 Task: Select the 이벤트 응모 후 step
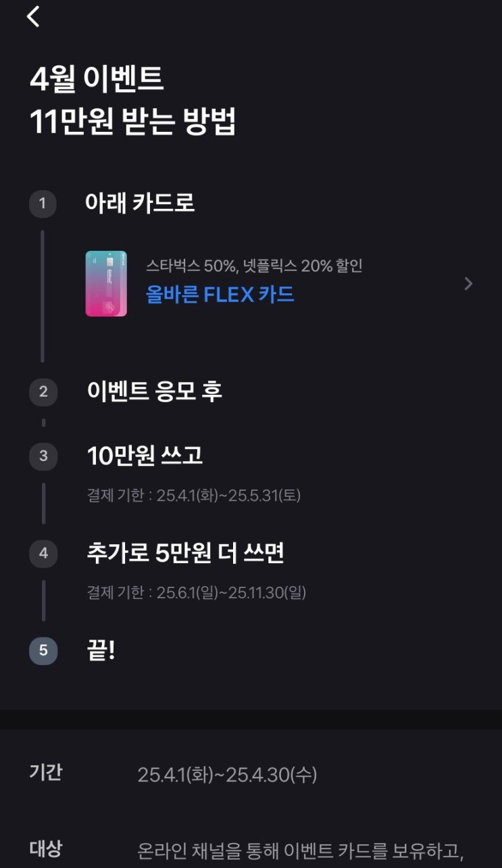tap(154, 391)
